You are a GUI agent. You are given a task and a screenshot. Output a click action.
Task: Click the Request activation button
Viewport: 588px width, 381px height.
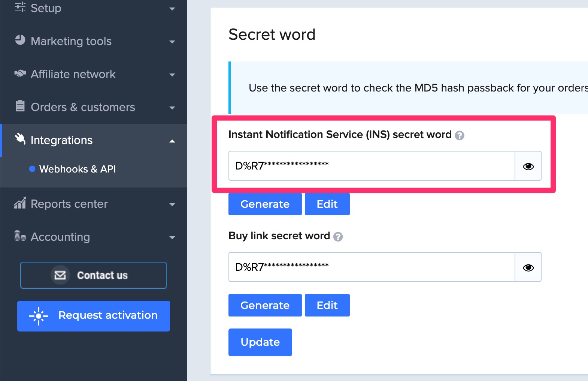tap(94, 316)
